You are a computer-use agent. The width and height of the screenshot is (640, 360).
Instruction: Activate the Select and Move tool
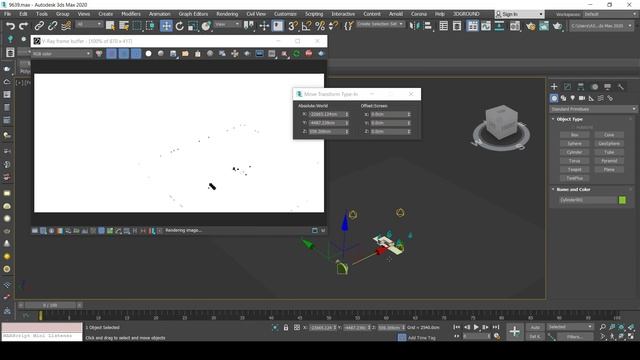pyautogui.click(x=166, y=26)
